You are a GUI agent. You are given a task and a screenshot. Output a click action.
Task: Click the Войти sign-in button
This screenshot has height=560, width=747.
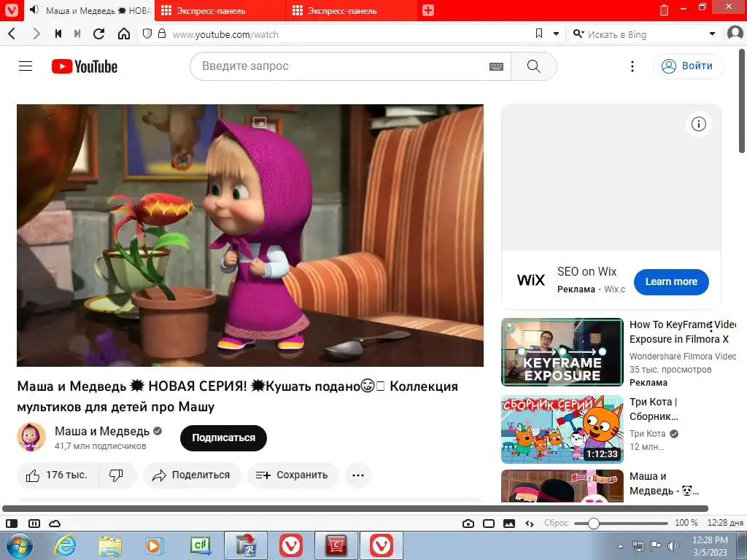click(x=688, y=66)
